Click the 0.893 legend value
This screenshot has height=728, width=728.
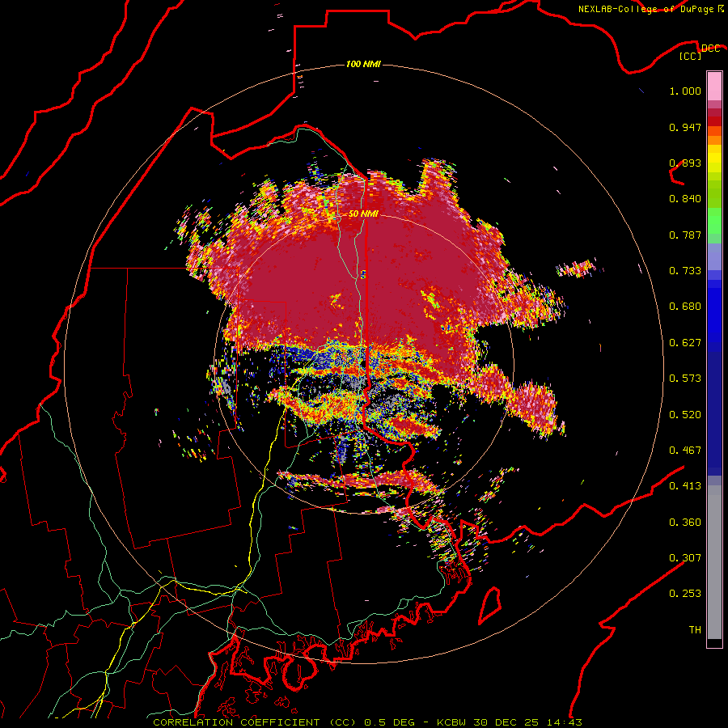(x=685, y=163)
